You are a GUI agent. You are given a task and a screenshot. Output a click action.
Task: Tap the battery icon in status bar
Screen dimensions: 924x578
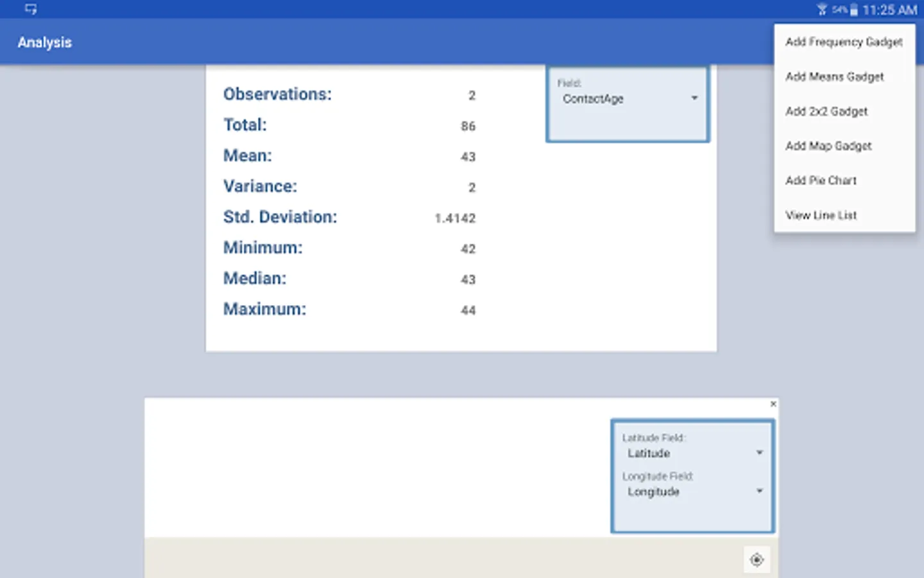click(x=854, y=10)
